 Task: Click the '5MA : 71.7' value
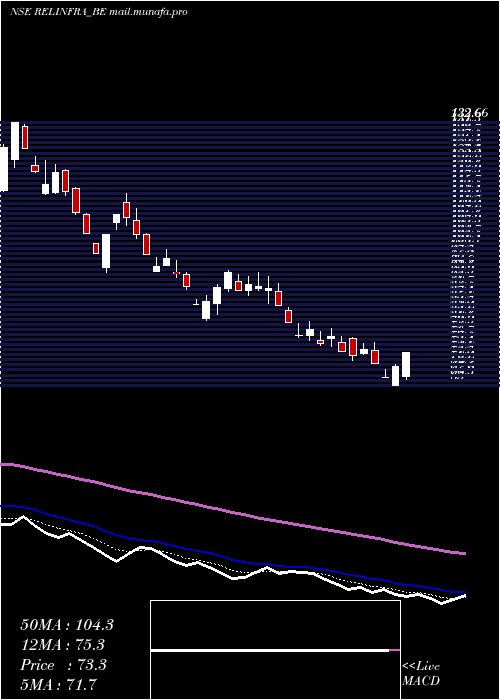point(59,685)
